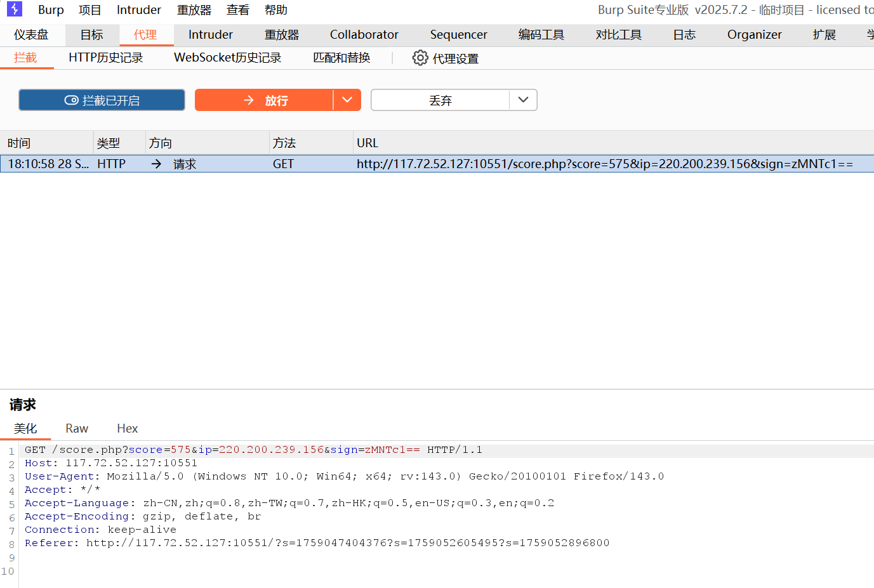Open the WebSocket历史记录 sub-tab

click(228, 58)
